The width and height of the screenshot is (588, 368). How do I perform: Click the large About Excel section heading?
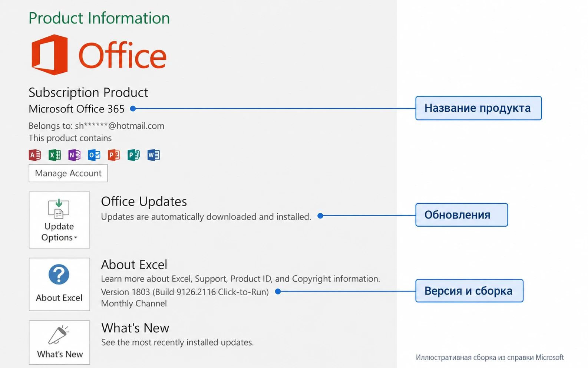click(x=134, y=264)
